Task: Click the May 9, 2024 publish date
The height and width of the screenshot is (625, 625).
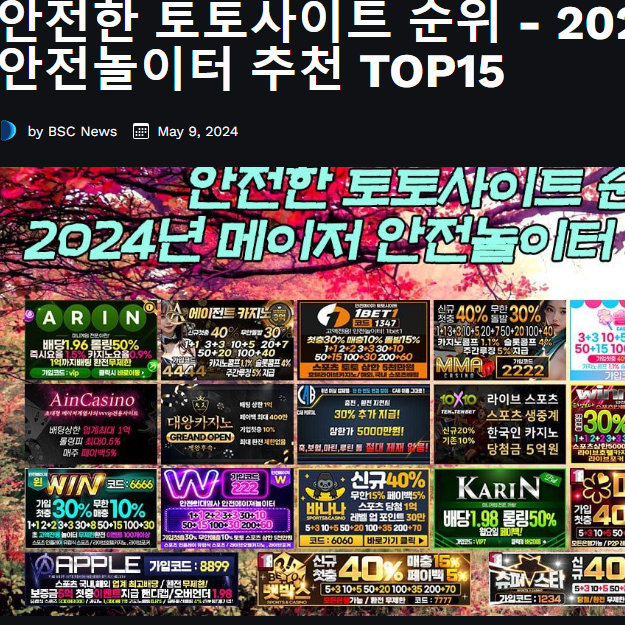Action: [198, 131]
